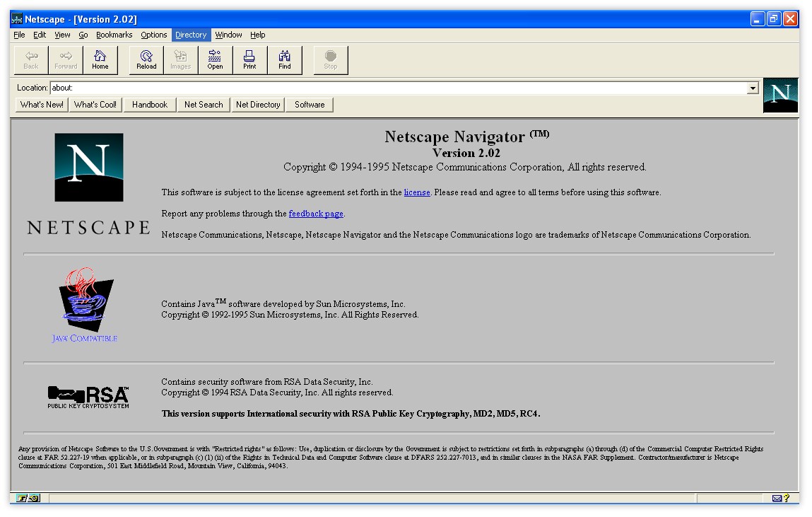The image size is (812, 517).
Task: Open the View menu
Action: pos(62,35)
